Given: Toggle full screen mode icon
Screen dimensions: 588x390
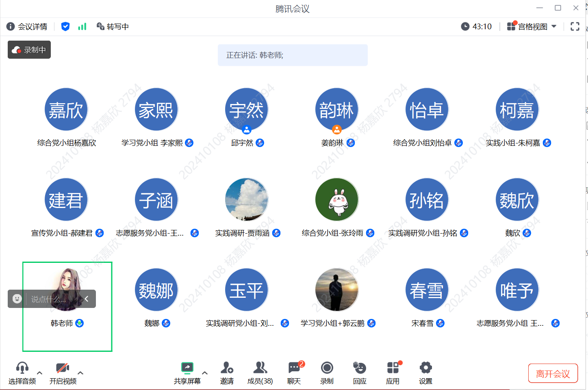Looking at the screenshot, I should [575, 26].
